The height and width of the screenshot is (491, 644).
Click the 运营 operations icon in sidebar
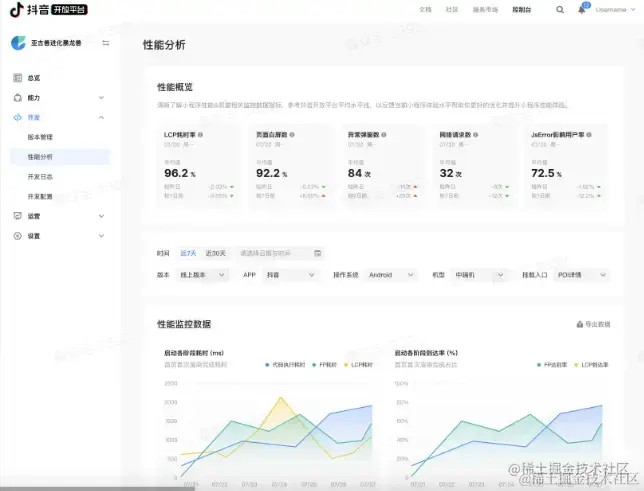(17, 216)
